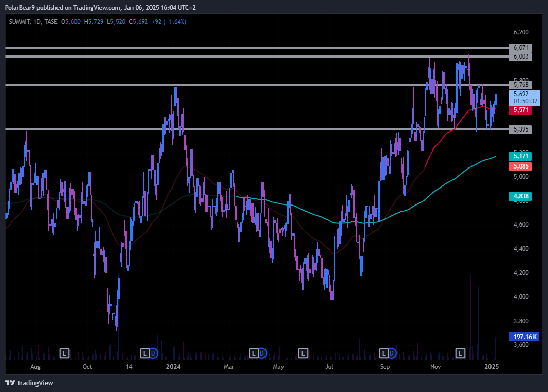Select the earnings marker after Nov
The image size is (548, 392).
460,353
